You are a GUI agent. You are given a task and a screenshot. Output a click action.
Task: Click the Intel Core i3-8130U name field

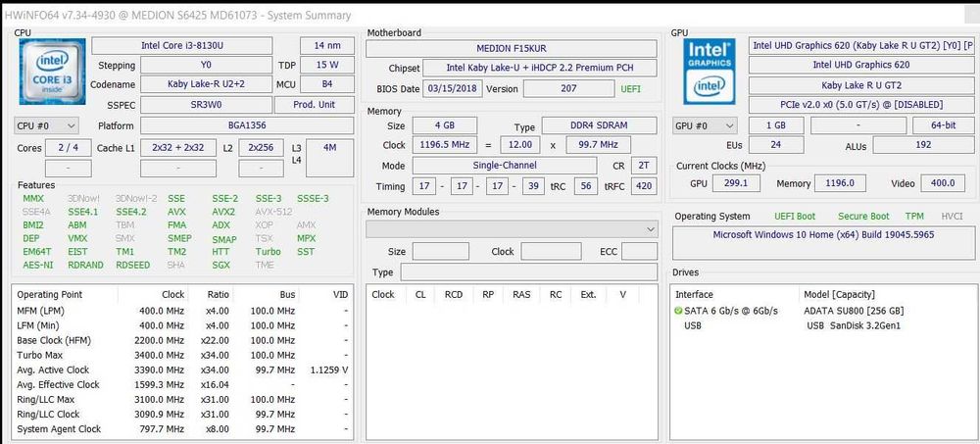[x=182, y=46]
